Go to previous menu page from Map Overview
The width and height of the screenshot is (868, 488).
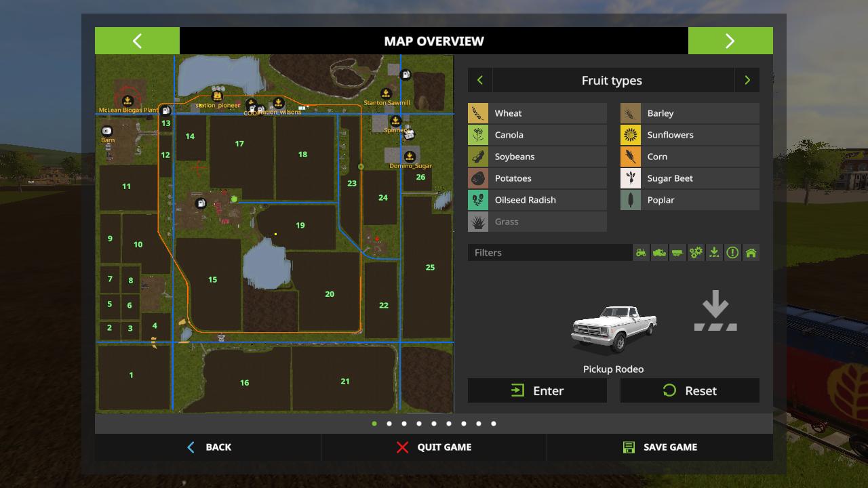(x=137, y=41)
